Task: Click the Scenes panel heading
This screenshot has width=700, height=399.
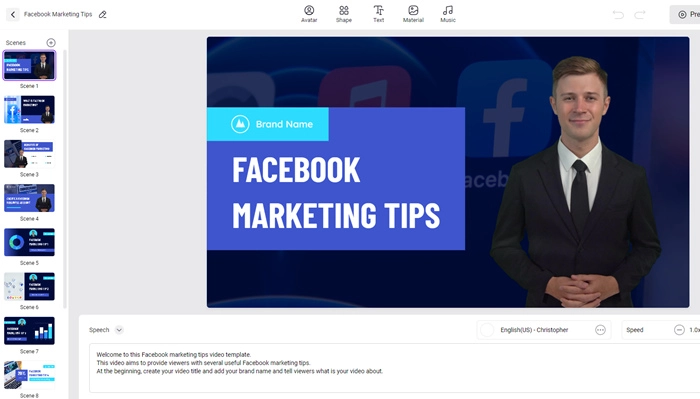Action: click(x=16, y=43)
